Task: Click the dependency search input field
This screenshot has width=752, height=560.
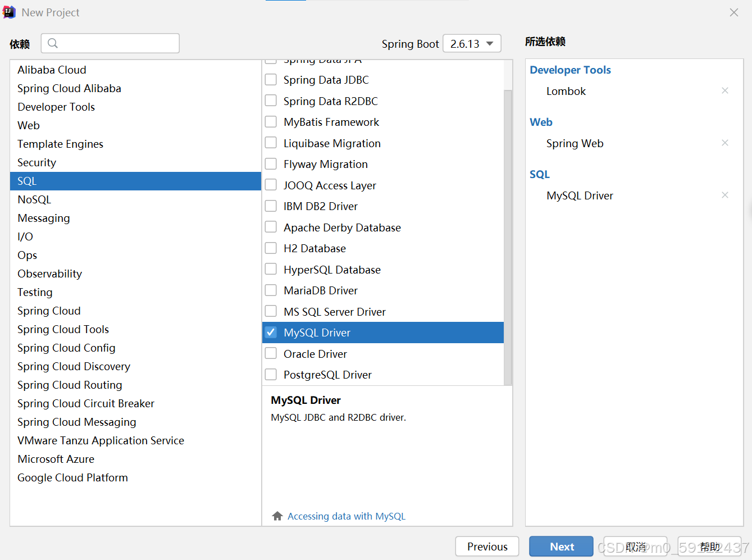Action: (110, 43)
